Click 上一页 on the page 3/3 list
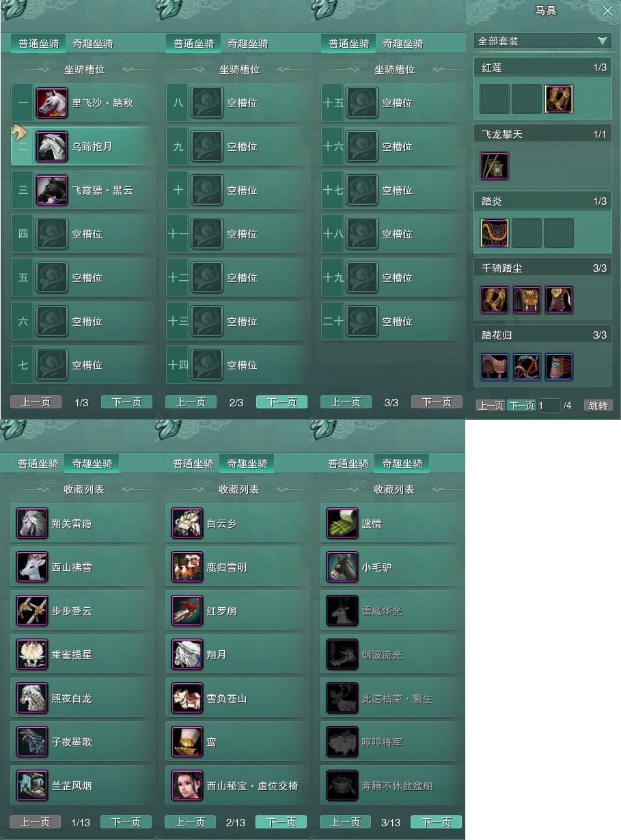621x840 pixels. tap(346, 402)
